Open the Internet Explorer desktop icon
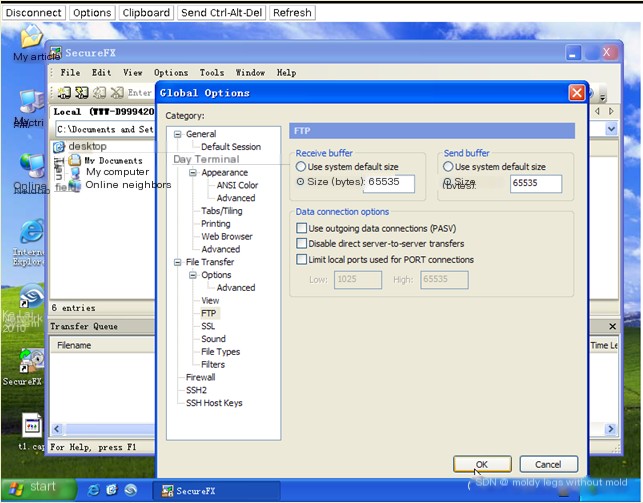The image size is (643, 503). click(x=30, y=242)
